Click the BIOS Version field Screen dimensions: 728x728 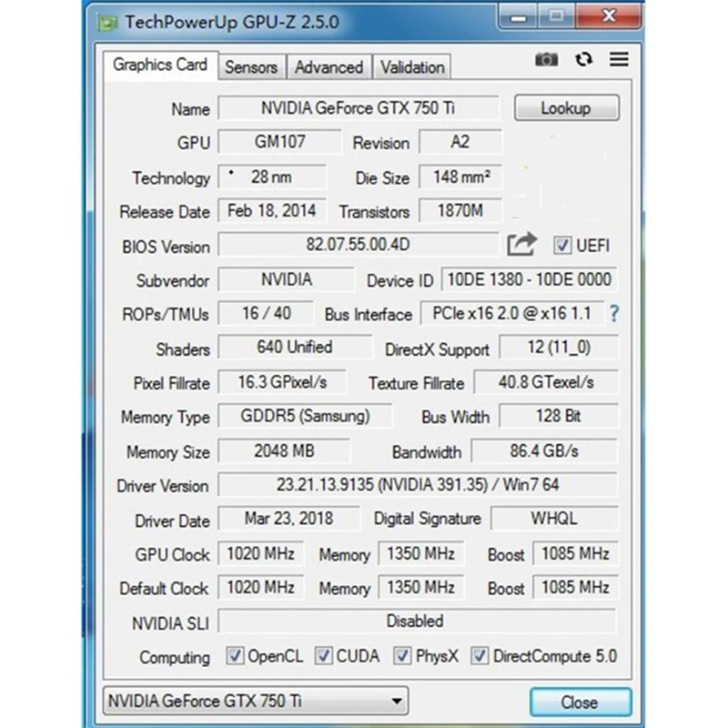(x=359, y=245)
